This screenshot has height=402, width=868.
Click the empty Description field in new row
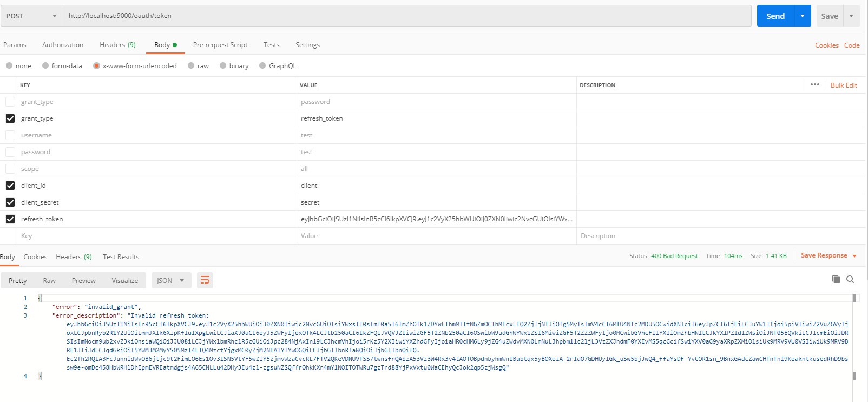[x=721, y=236]
